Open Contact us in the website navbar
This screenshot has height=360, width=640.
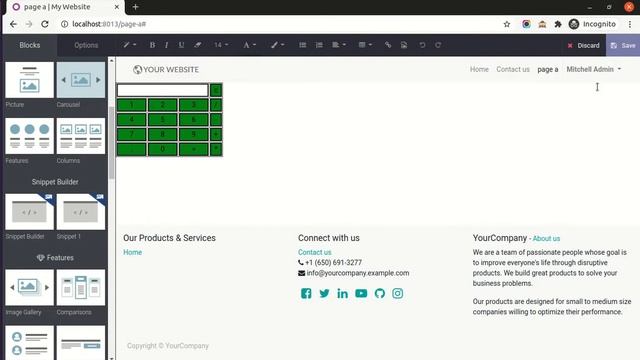coord(513,69)
